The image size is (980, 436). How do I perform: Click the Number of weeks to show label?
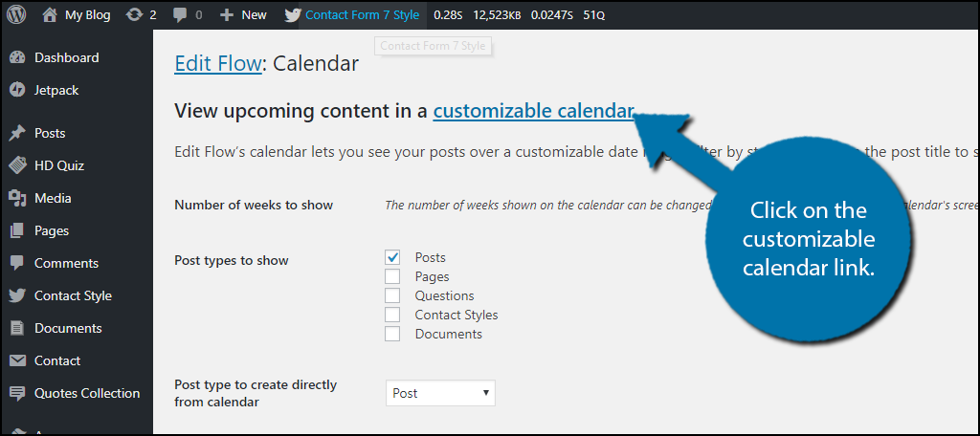(254, 205)
